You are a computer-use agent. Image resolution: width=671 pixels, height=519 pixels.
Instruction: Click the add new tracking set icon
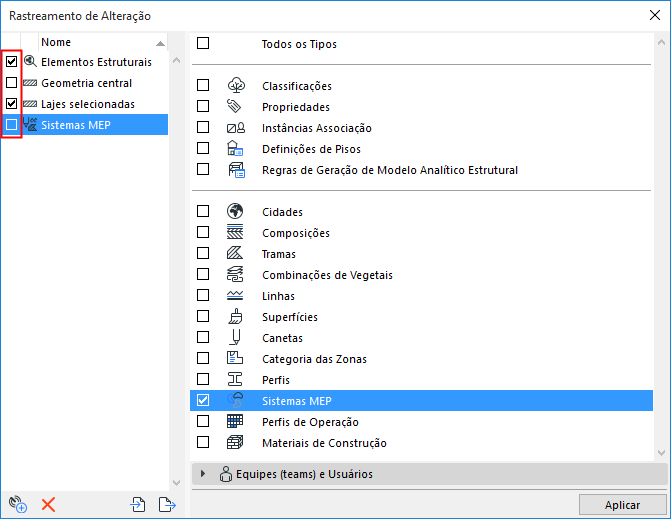point(16,505)
